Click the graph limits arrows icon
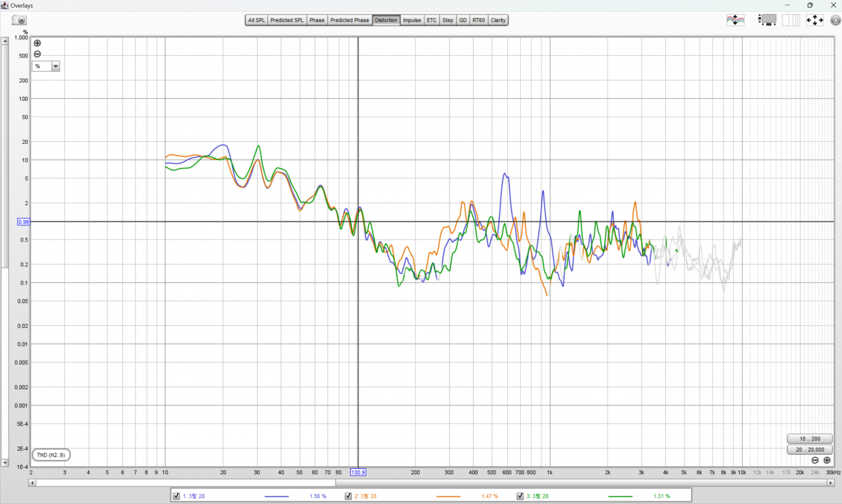This screenshot has width=842, height=504. tap(815, 21)
